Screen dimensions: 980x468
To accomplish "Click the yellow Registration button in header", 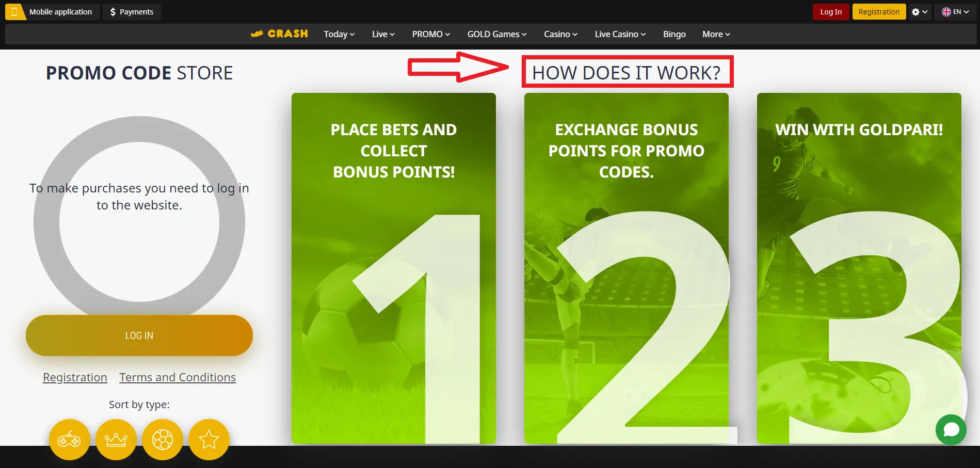I will pos(879,12).
